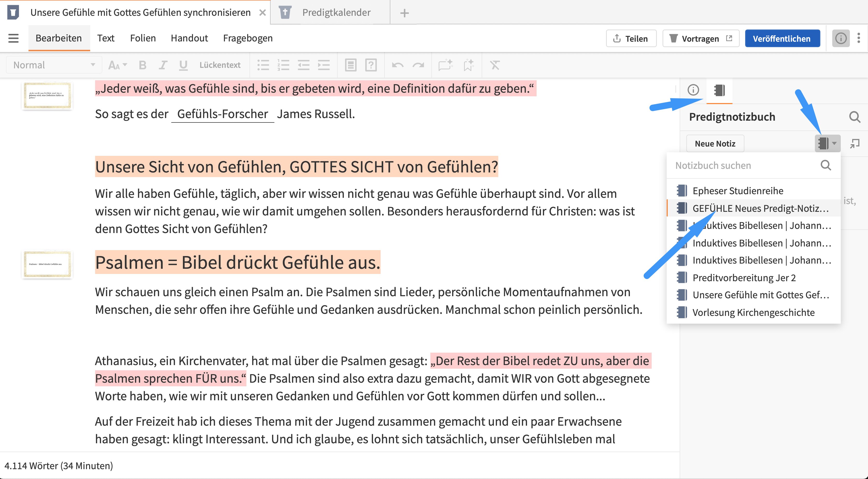Insert a slide icon in toolbar
Screen dimensions: 868x479
pyautogui.click(x=350, y=65)
